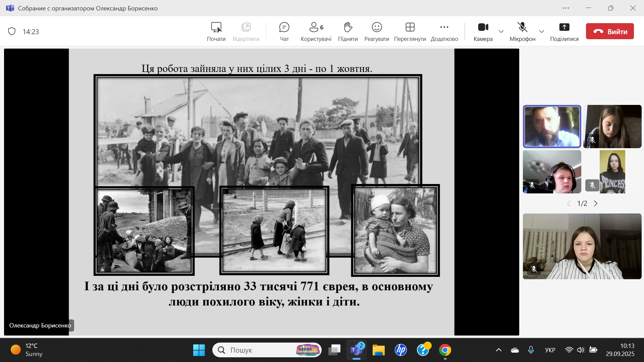Toggle the taskbar microphone tray icon

tap(531, 350)
